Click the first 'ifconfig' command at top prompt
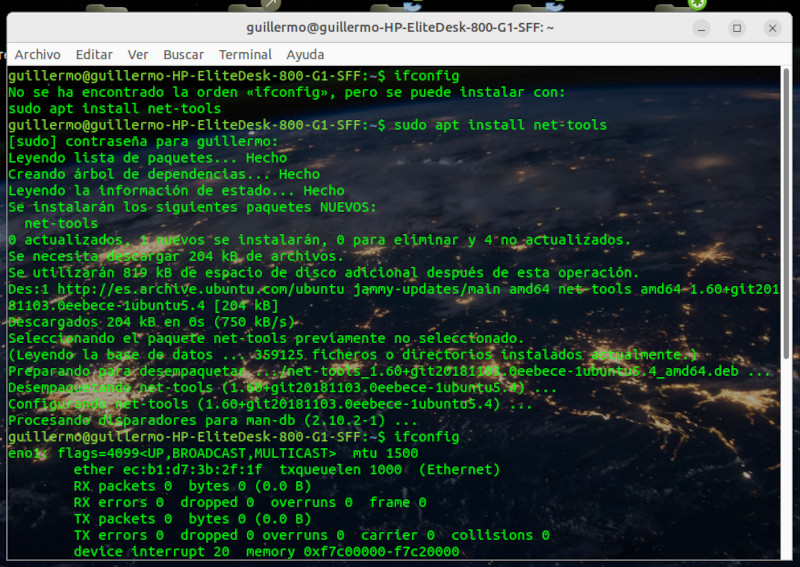 pos(427,76)
